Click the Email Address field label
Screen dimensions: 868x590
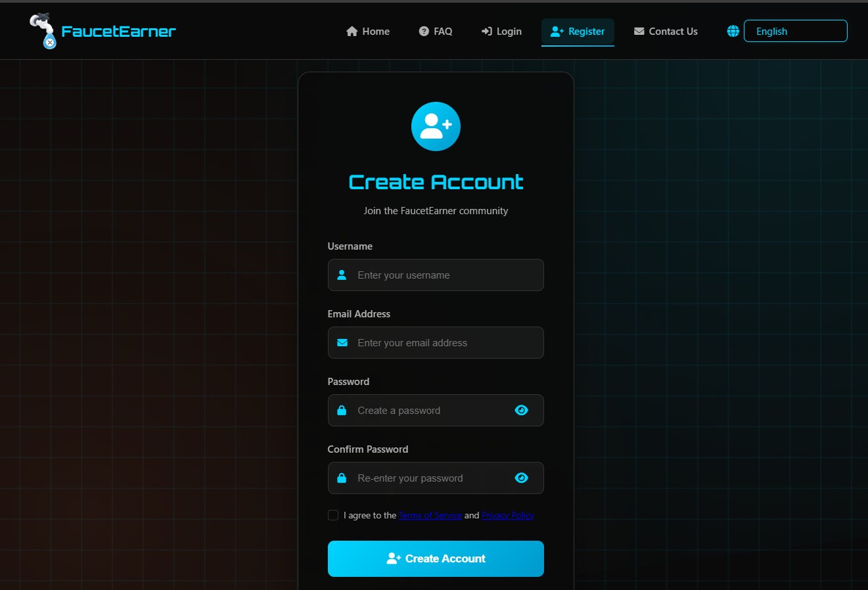point(359,314)
